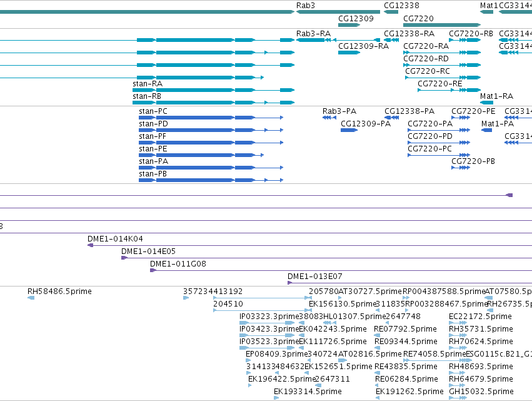Select the CG12338 gene feature
This screenshot has height=401, width=532.
(391, 12)
